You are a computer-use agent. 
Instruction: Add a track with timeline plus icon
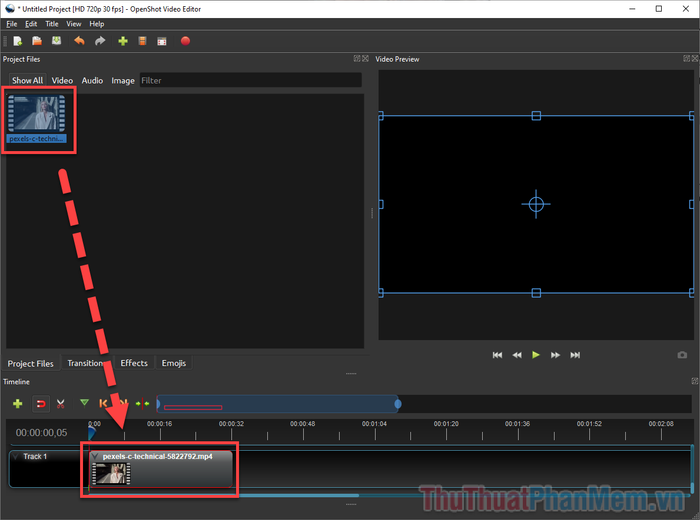click(x=17, y=404)
